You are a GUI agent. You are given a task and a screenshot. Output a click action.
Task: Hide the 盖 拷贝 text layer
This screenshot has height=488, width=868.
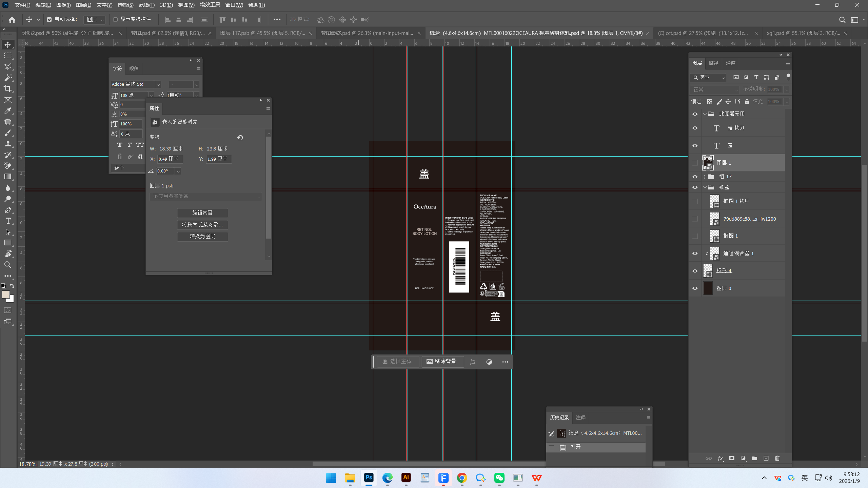coord(695,128)
